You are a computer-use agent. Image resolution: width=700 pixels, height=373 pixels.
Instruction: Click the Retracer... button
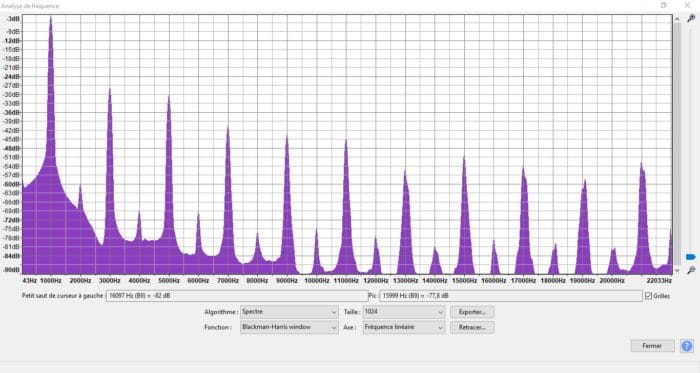click(x=472, y=327)
